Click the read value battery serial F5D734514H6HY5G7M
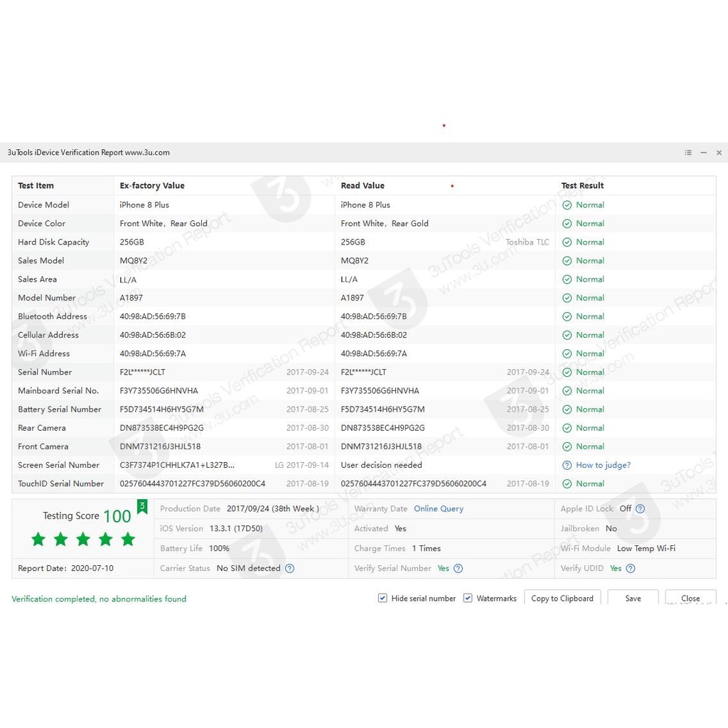The height and width of the screenshot is (728, 728). 382,409
